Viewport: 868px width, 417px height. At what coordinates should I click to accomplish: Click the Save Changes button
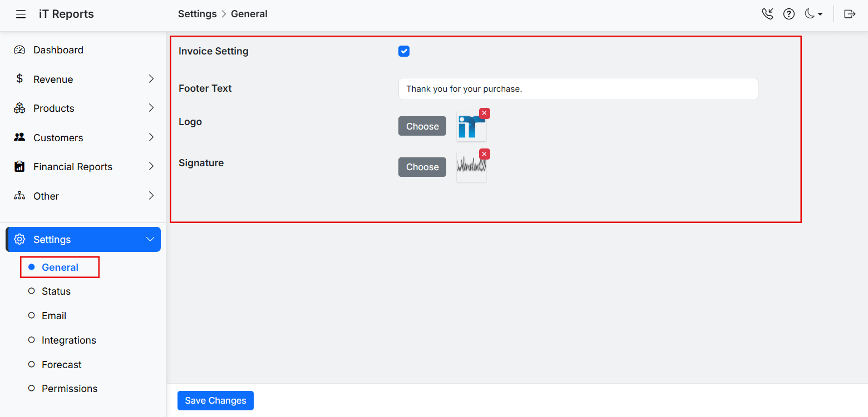click(215, 400)
